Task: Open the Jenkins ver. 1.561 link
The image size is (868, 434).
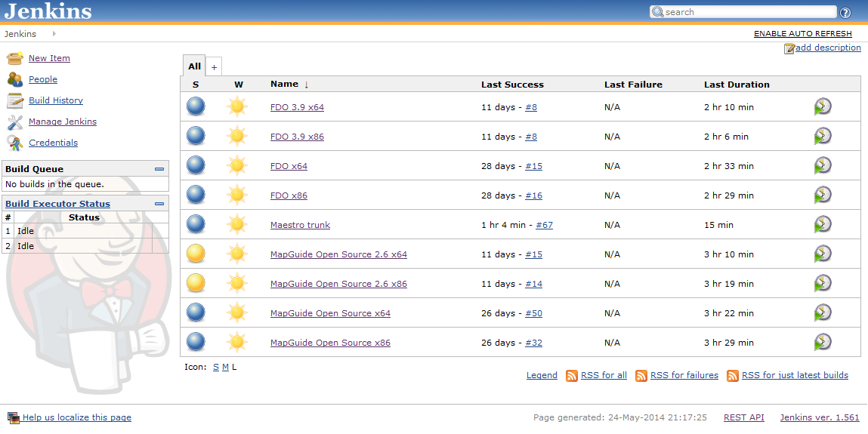Action: [820, 417]
